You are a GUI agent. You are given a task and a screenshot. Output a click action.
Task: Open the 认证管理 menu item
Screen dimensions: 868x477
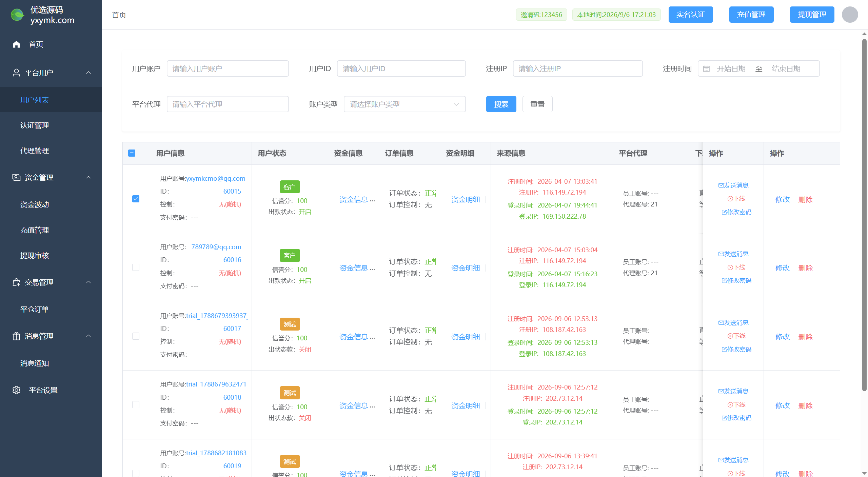coord(51,125)
